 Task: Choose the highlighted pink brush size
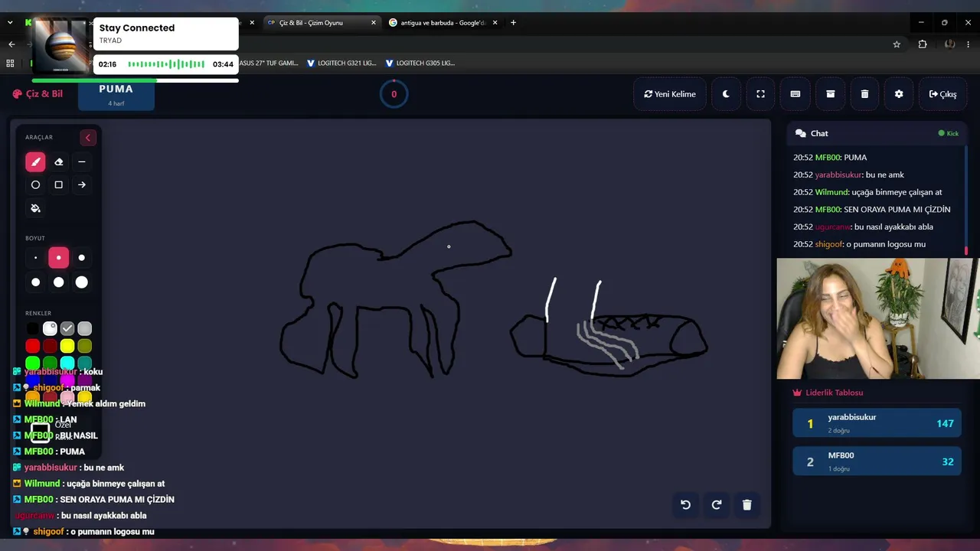58,258
